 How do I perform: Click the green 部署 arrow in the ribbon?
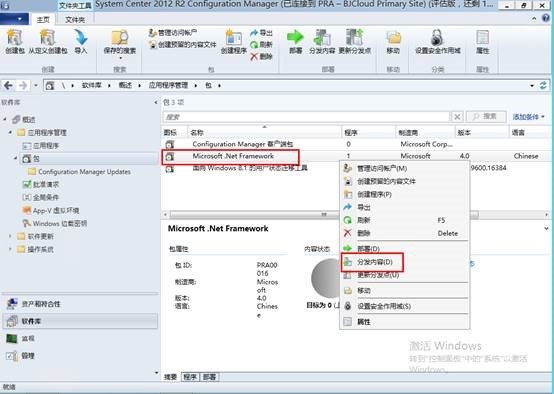click(x=295, y=37)
